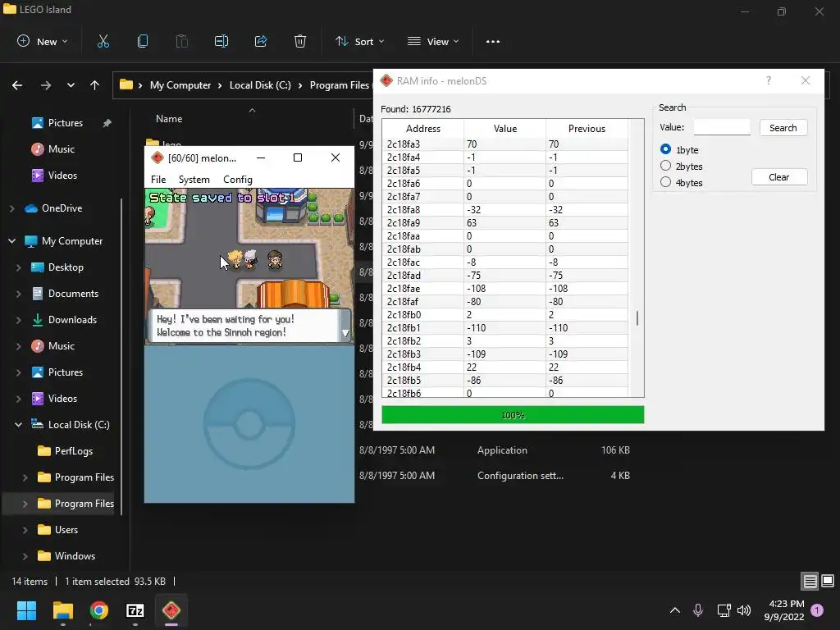Select the 4bytes radio option
Screen dimensions: 840x630
666,182
